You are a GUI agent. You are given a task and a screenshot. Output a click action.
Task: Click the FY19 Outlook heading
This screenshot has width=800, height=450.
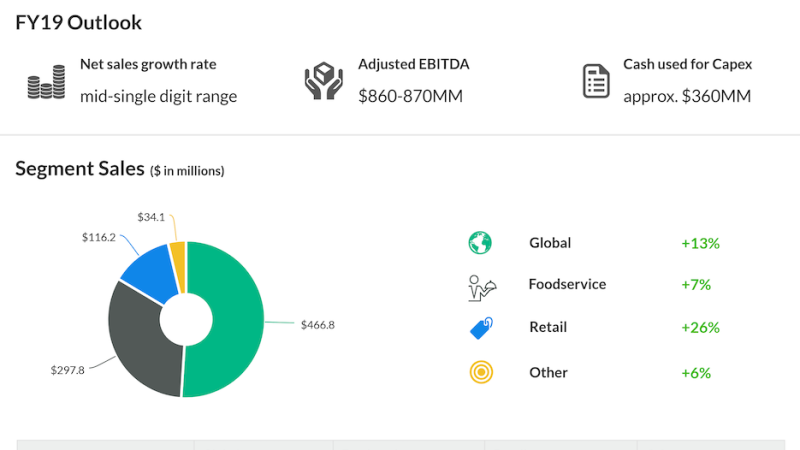[78, 22]
